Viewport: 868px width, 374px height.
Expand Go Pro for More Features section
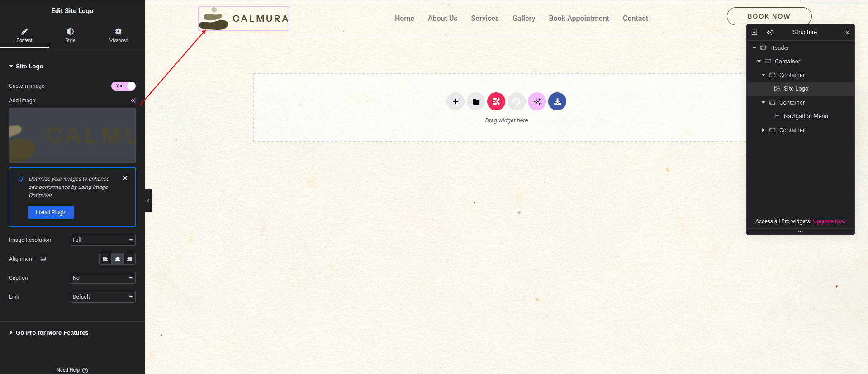[x=52, y=333]
